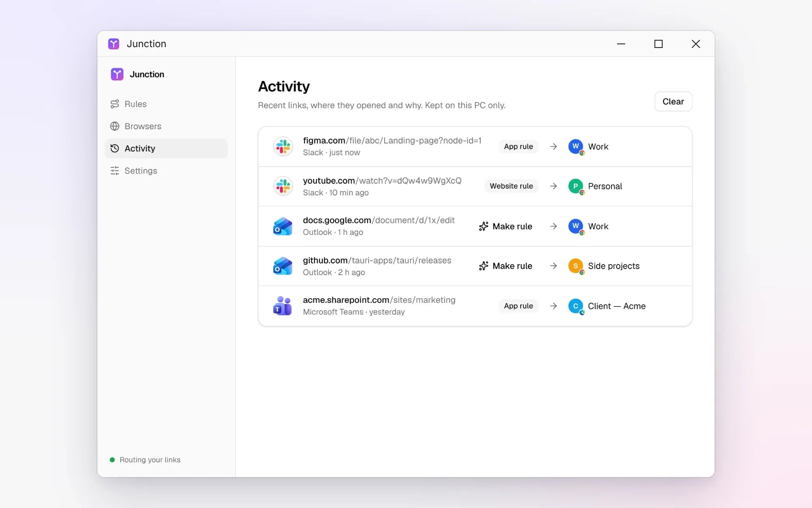Click the sparkle icon beside docs.google.com Make rule

pyautogui.click(x=484, y=226)
